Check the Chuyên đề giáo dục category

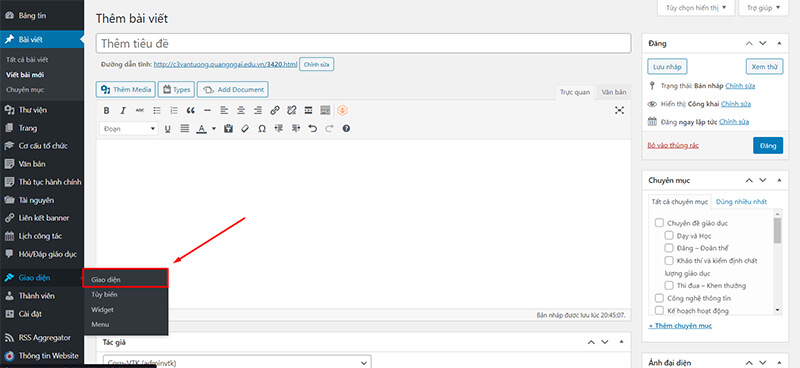coord(659,223)
